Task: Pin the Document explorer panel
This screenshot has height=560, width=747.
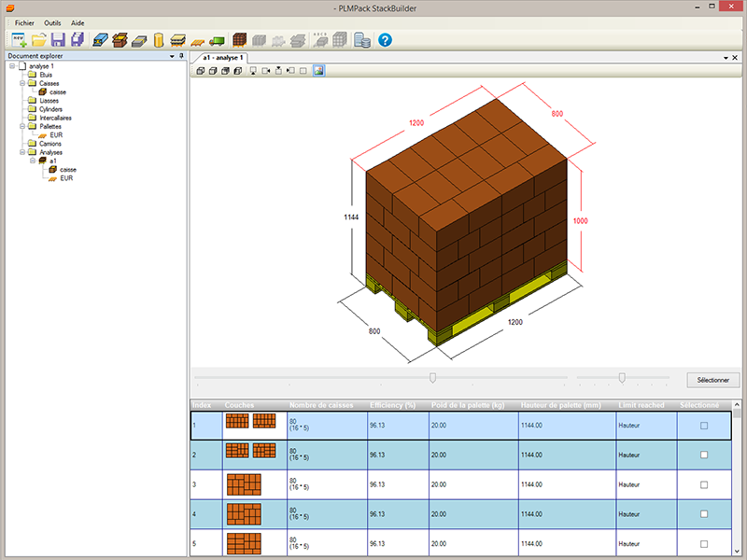Action: click(181, 56)
